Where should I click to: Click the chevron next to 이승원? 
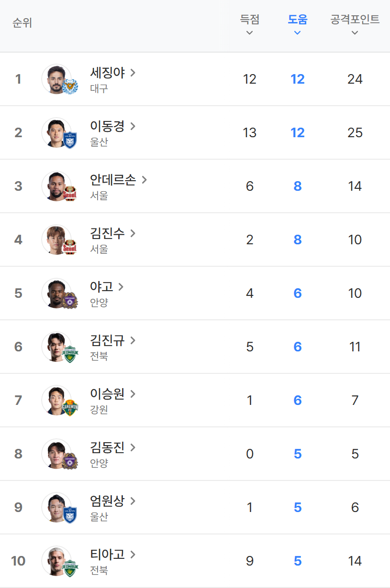tap(133, 394)
